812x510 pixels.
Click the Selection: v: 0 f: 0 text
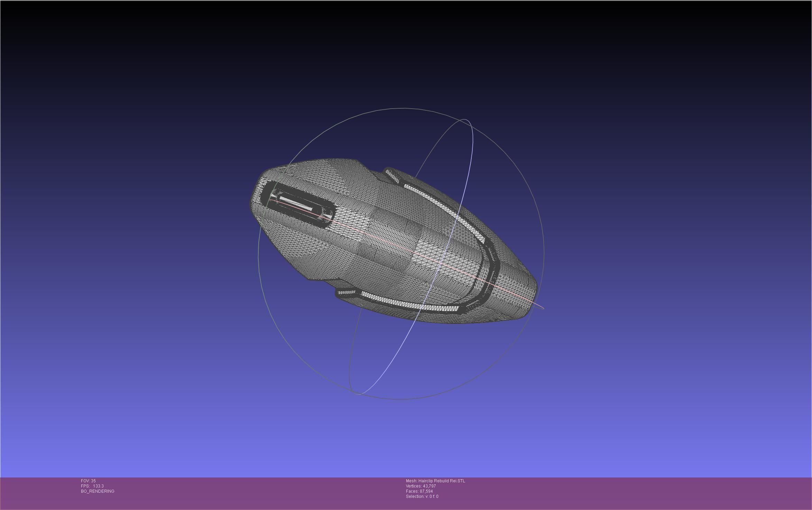pyautogui.click(x=422, y=497)
